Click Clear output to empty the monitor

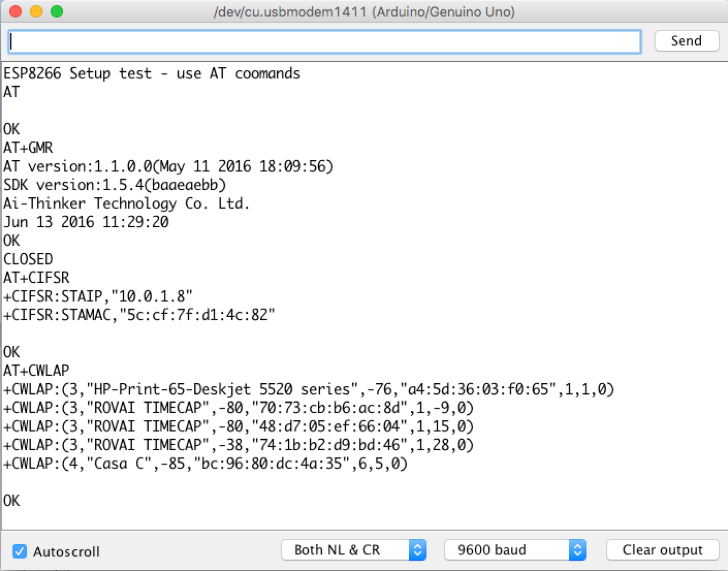click(662, 550)
